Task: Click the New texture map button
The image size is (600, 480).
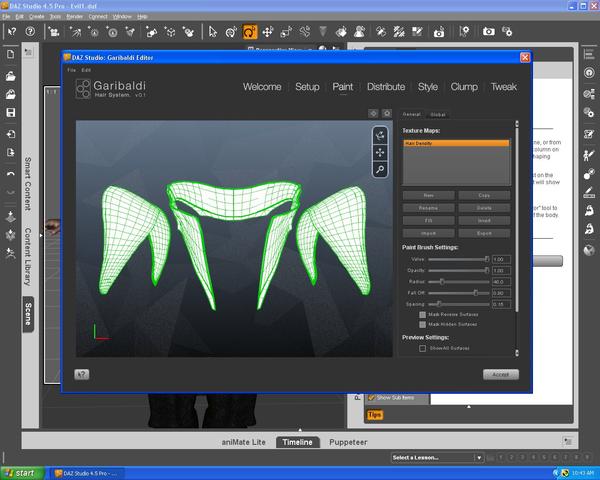Action: (x=429, y=196)
